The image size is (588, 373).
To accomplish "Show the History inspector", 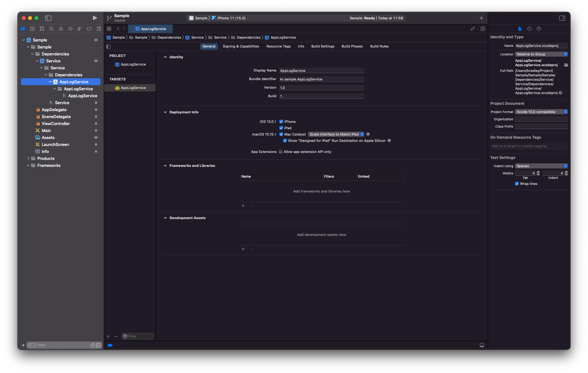I will pos(529,29).
